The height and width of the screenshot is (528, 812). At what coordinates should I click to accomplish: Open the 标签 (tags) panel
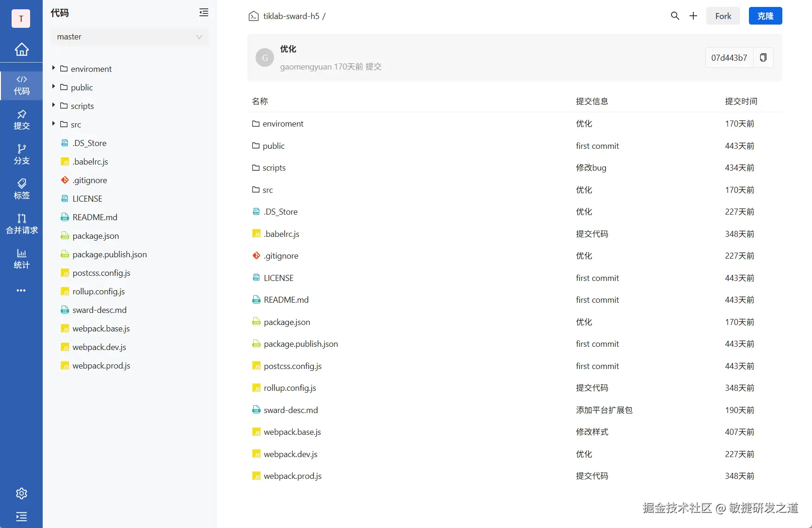pyautogui.click(x=21, y=189)
